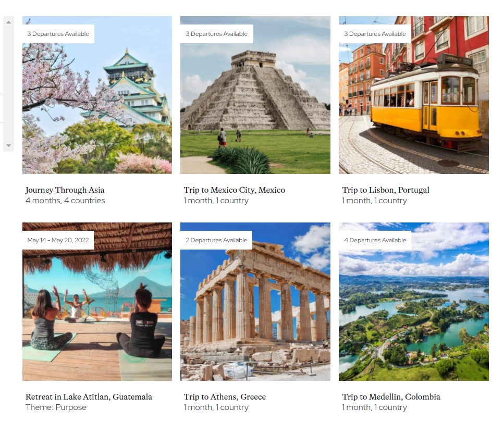Open the Mexico City pyramid photo
The width and height of the screenshot is (504, 422).
(x=255, y=95)
